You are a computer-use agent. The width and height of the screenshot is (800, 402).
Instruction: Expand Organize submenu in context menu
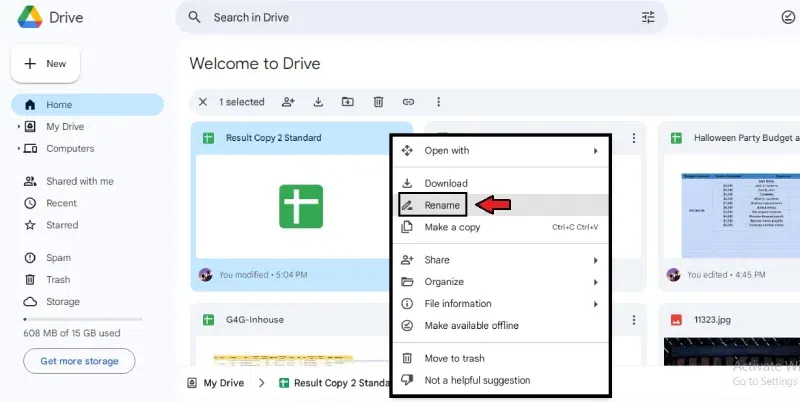coord(501,282)
